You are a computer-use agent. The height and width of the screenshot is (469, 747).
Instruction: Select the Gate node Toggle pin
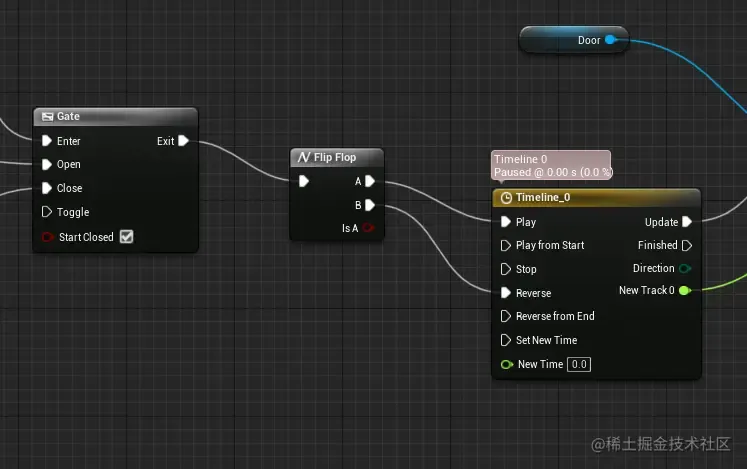click(47, 212)
